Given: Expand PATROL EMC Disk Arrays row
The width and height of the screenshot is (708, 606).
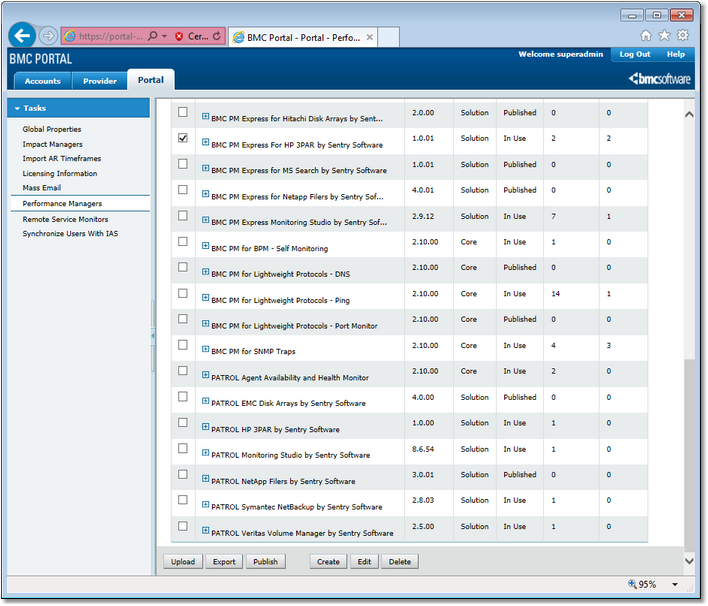Looking at the screenshot, I should click(205, 401).
